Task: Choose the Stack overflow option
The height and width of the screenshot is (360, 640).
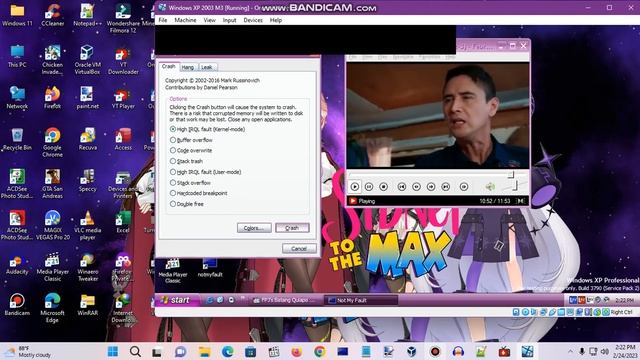Action: point(190,183)
